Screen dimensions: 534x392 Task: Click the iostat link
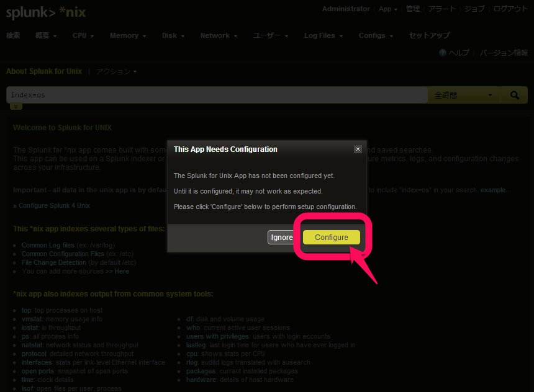coord(30,327)
